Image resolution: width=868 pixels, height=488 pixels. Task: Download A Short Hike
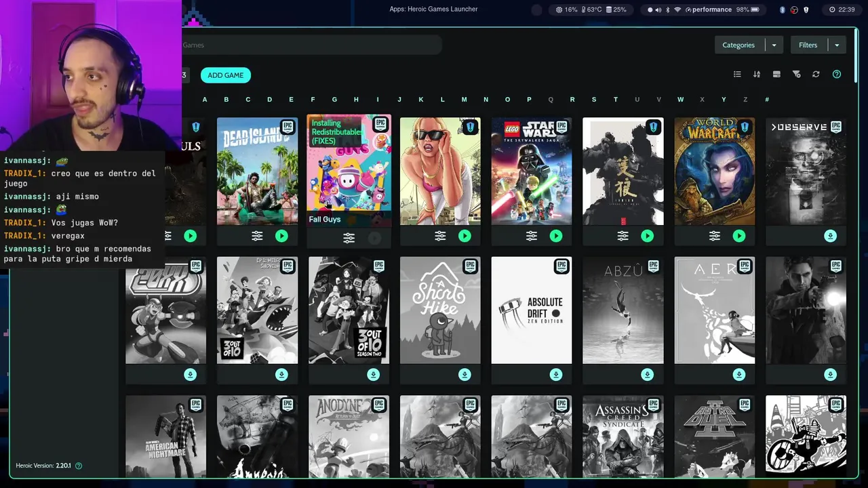click(x=465, y=375)
